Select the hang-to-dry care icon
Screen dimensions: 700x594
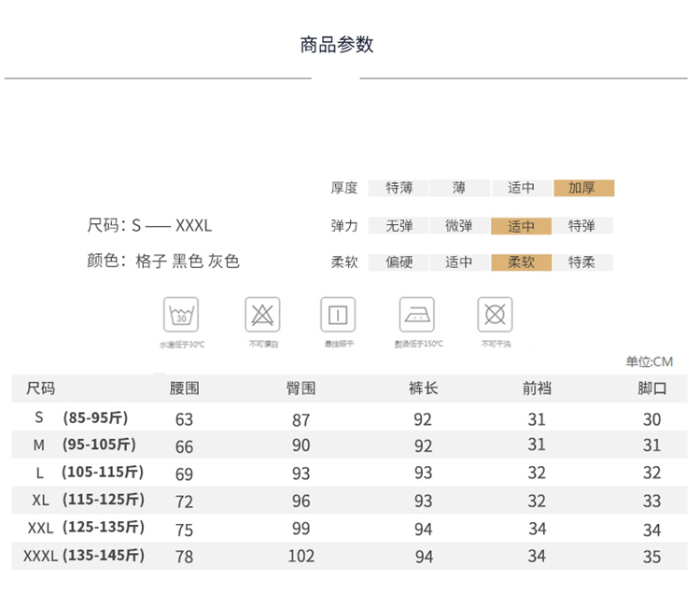pos(338,315)
